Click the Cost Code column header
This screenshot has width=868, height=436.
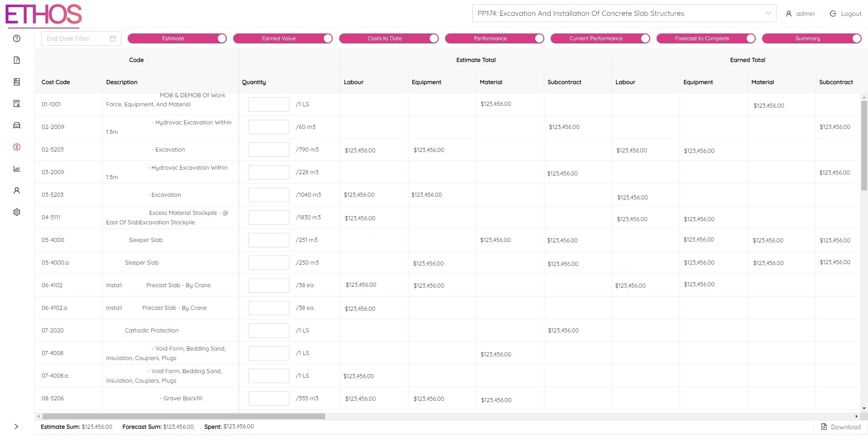click(x=56, y=82)
